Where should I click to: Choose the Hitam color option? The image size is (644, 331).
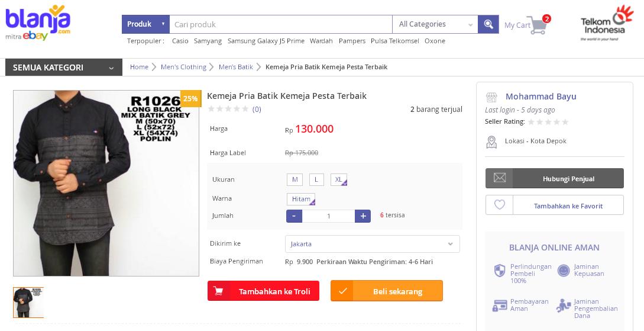(301, 199)
